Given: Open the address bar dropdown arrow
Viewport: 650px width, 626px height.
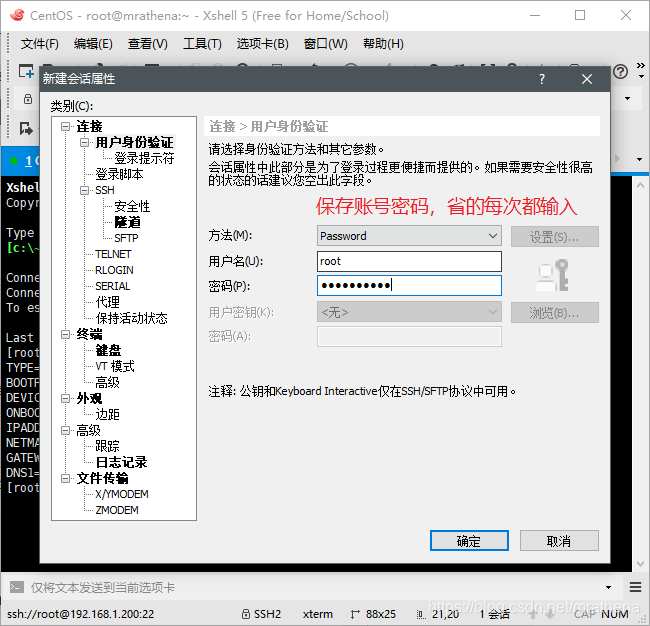Looking at the screenshot, I should pos(627,98).
